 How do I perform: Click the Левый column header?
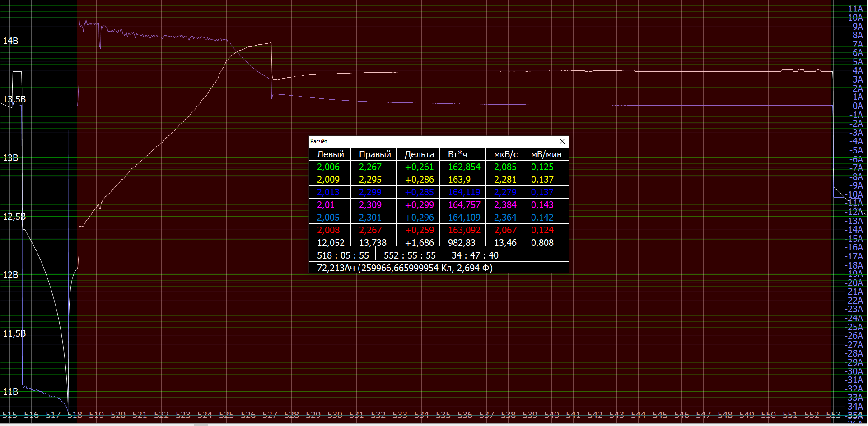click(x=330, y=154)
